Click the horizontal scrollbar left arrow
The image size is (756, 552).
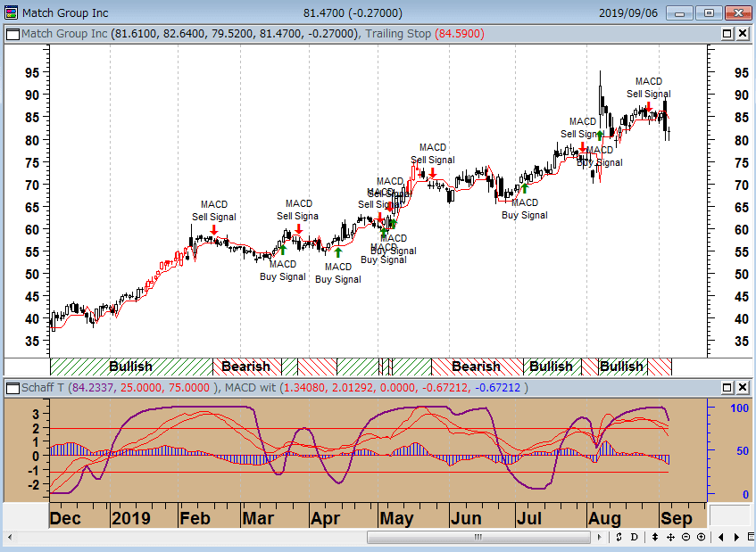pyautogui.click(x=10, y=537)
